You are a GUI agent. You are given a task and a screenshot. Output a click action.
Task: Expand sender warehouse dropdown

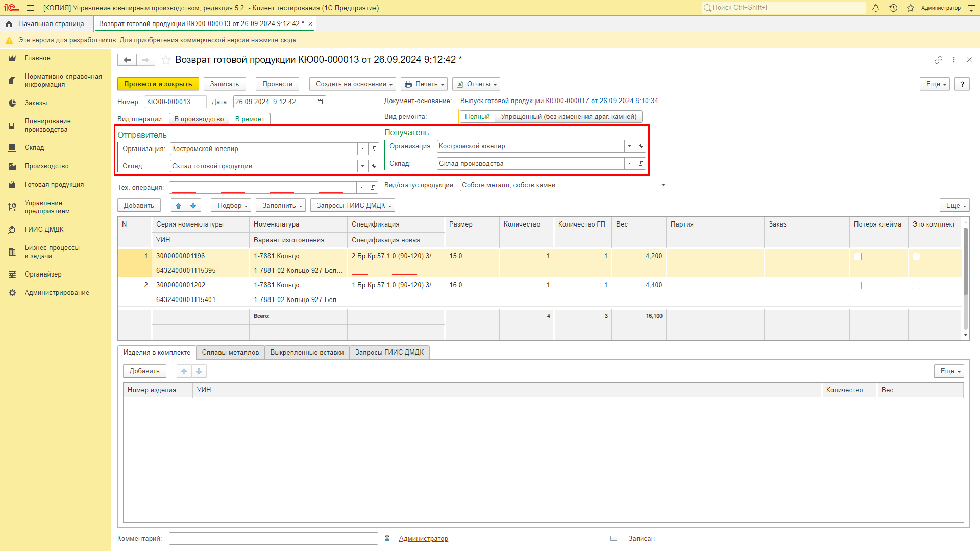(x=362, y=166)
